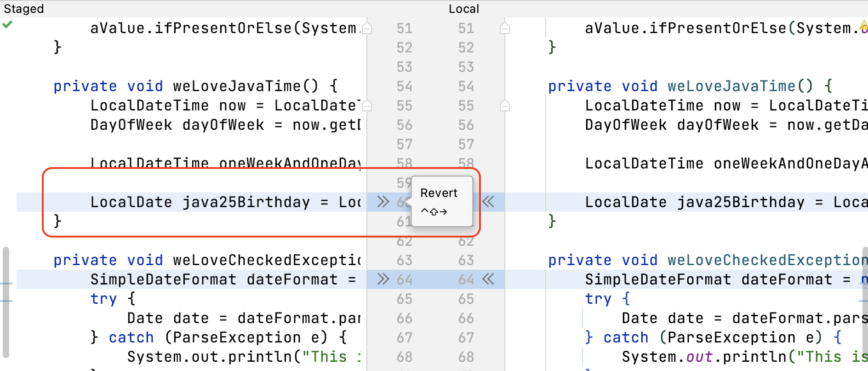The image size is (868, 371).
Task: Click 'System.out.println' line in Local pane
Action: [745, 357]
